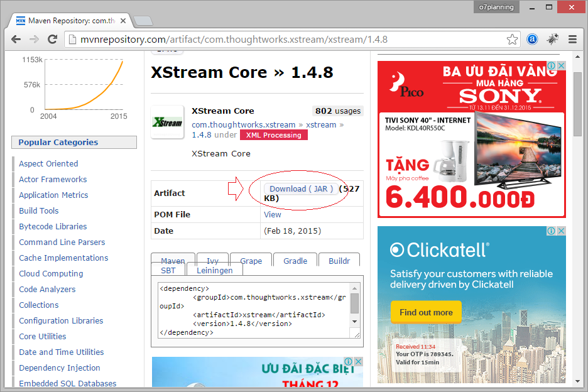Open the Cache Implementations category
The height and width of the screenshot is (392, 588).
(63, 258)
